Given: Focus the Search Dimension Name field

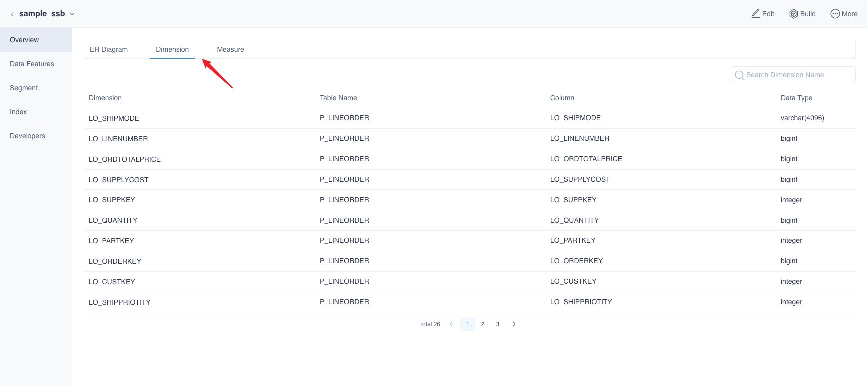Looking at the screenshot, I should [x=797, y=75].
